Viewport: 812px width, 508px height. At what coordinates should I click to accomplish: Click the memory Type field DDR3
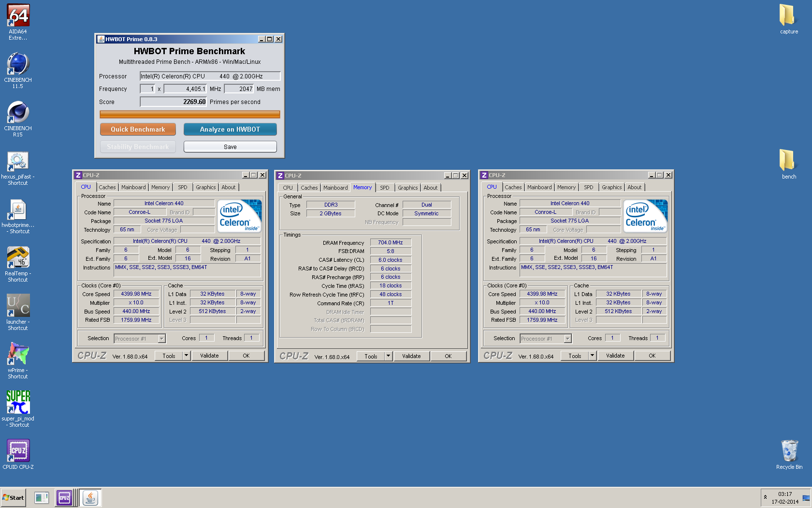pos(331,205)
